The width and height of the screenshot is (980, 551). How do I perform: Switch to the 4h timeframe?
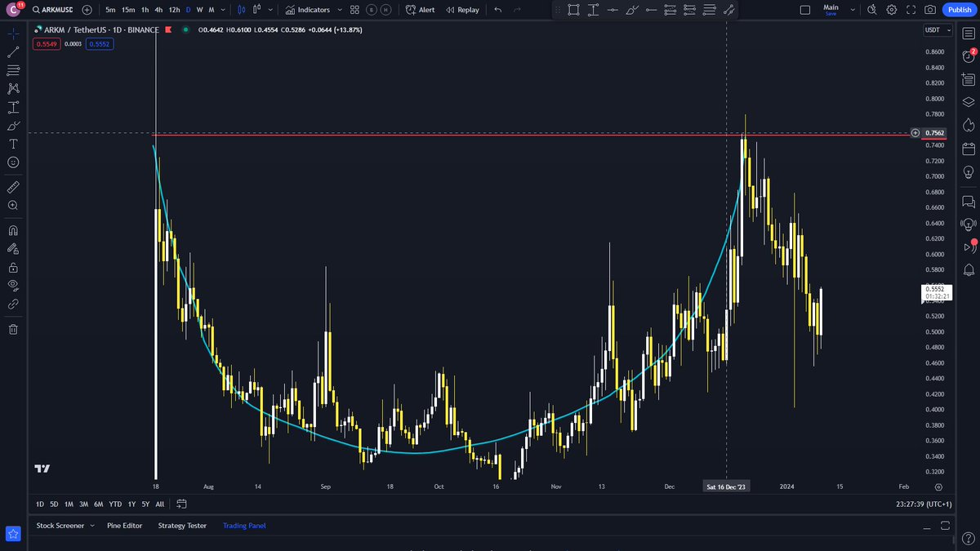point(159,10)
